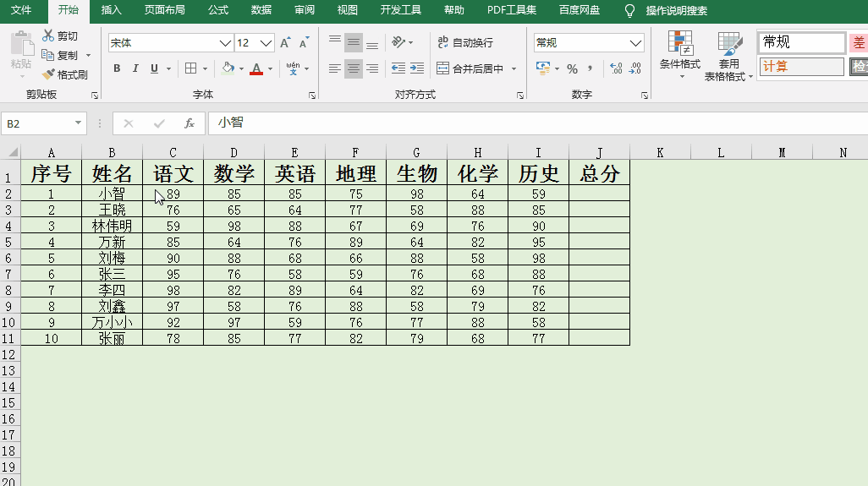
Task: Show phonetic guide wén icon
Action: pyautogui.click(x=294, y=68)
